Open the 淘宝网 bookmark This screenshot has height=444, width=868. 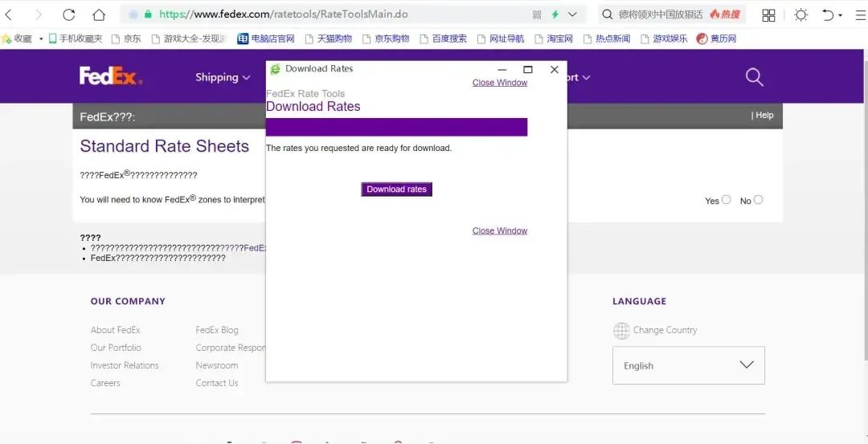pos(554,39)
